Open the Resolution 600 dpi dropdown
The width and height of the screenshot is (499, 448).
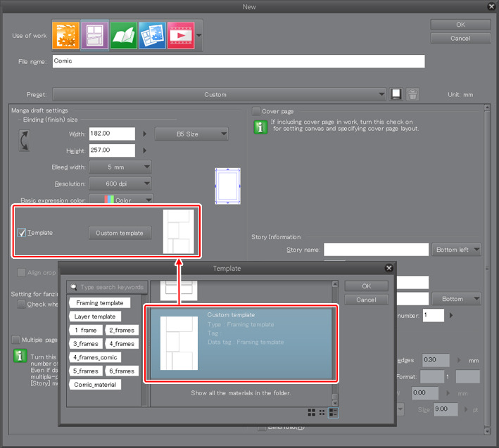click(x=120, y=184)
